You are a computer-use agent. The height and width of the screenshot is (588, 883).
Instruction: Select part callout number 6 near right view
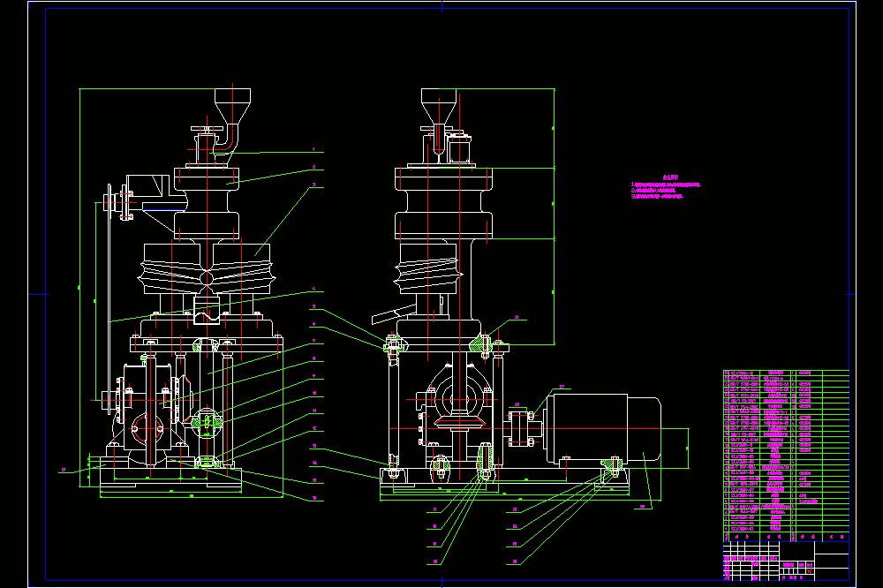[x=314, y=324]
